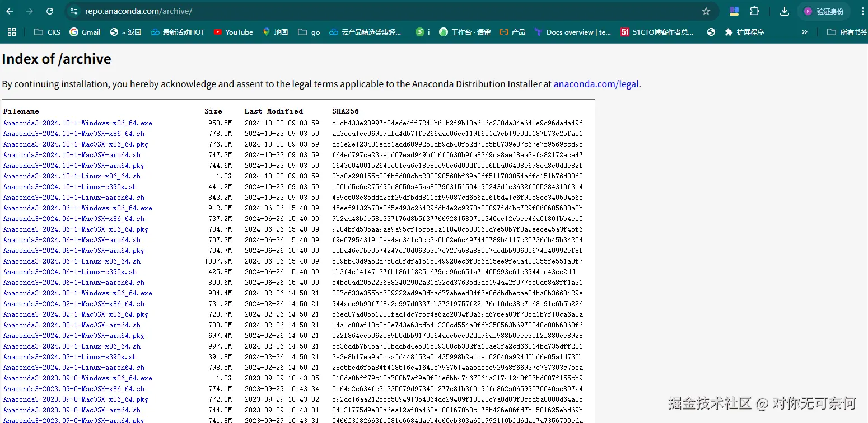
Task: Download Anaconda3-2024.10-1-Linux-s390x.sh
Action: pyautogui.click(x=70, y=187)
